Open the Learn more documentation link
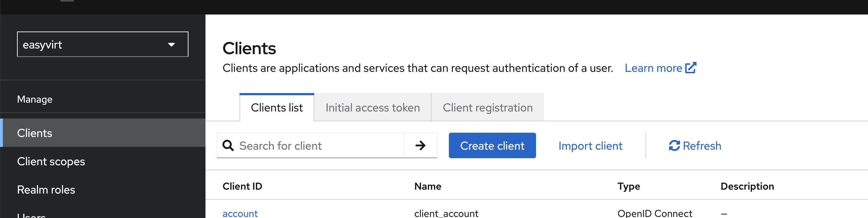Screen dimensions: 868x218 [653, 68]
